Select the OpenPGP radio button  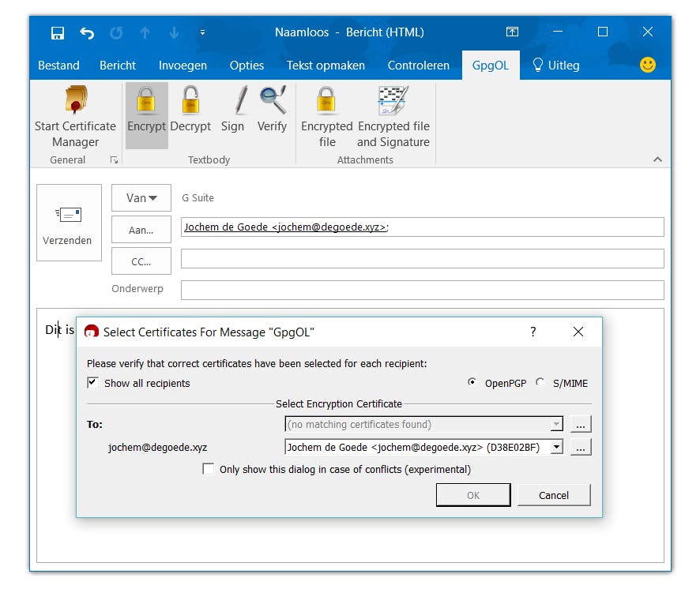[x=472, y=382]
